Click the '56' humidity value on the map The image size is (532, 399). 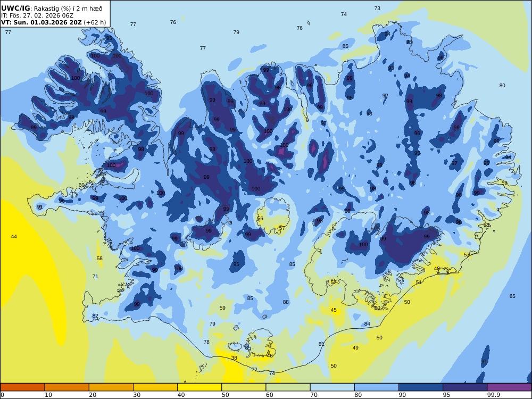pyautogui.click(x=260, y=219)
